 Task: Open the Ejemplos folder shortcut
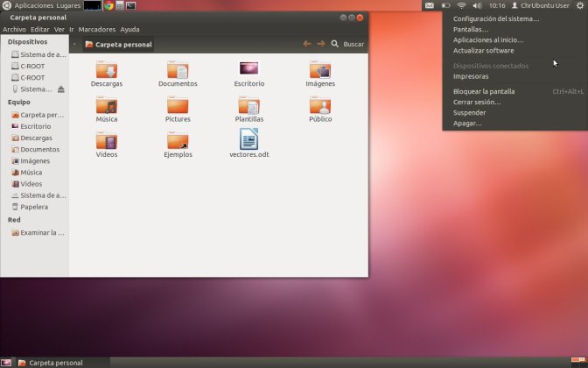178,140
